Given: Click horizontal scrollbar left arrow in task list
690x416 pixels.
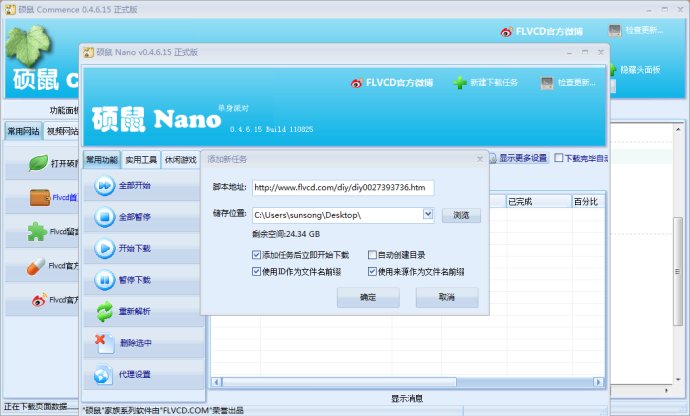Looking at the screenshot, I should (216, 382).
